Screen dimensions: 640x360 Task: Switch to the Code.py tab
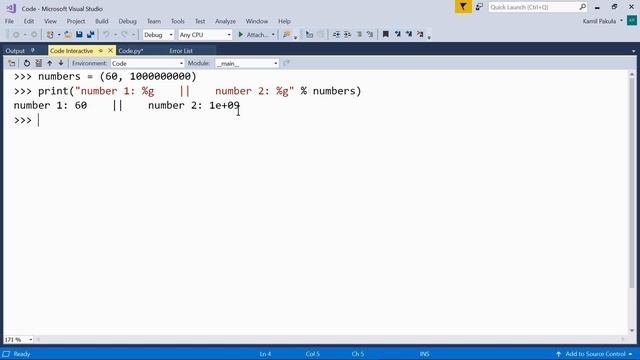click(131, 51)
